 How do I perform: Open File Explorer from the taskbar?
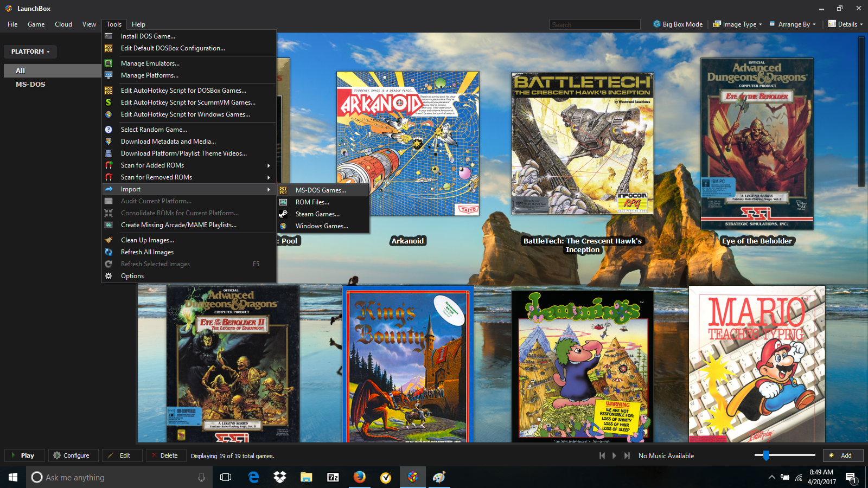click(307, 477)
